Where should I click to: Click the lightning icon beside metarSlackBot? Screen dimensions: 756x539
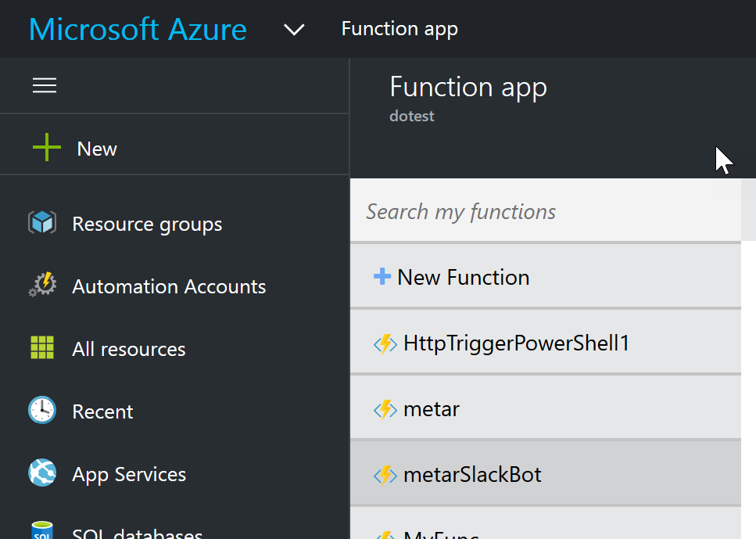(385, 476)
